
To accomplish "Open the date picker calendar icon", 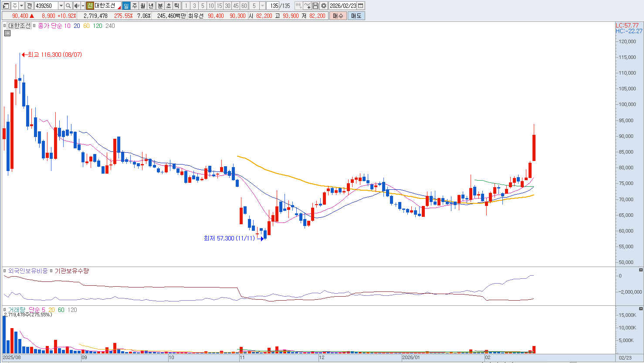I will (361, 6).
